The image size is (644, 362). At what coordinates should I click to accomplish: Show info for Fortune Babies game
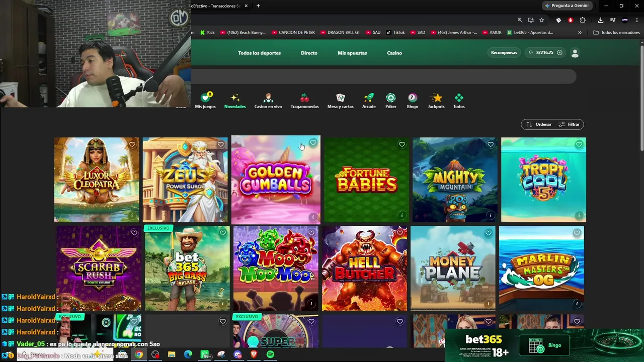click(401, 215)
